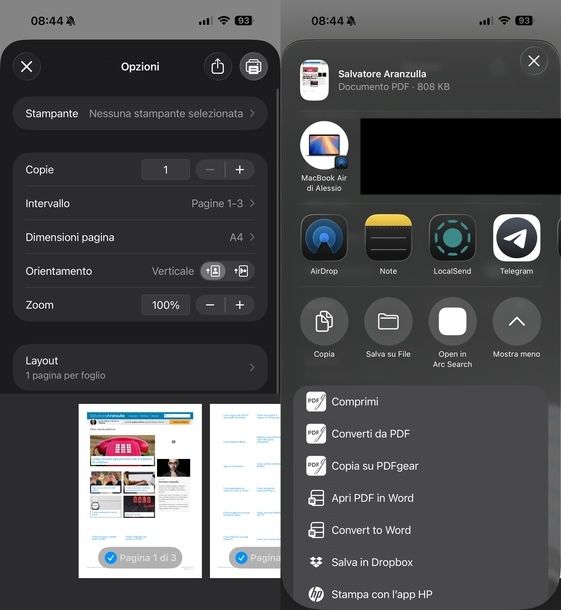Tap the printer icon in Opzioni header

coord(253,67)
